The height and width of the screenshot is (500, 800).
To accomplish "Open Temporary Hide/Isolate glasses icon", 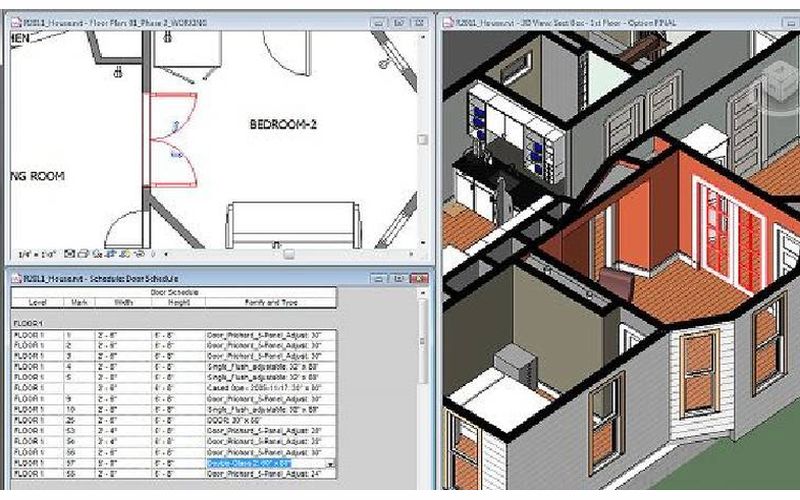I will (x=138, y=254).
